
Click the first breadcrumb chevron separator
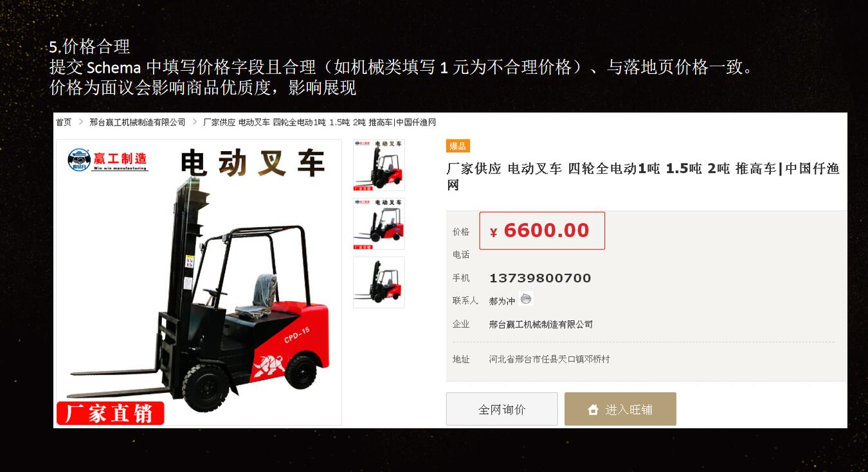pos(81,122)
